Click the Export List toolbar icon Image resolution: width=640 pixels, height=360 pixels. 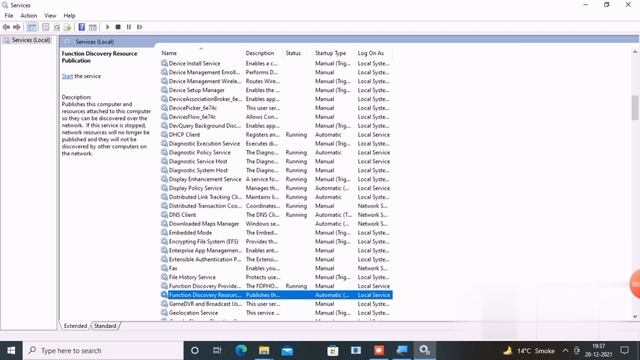(x=67, y=27)
